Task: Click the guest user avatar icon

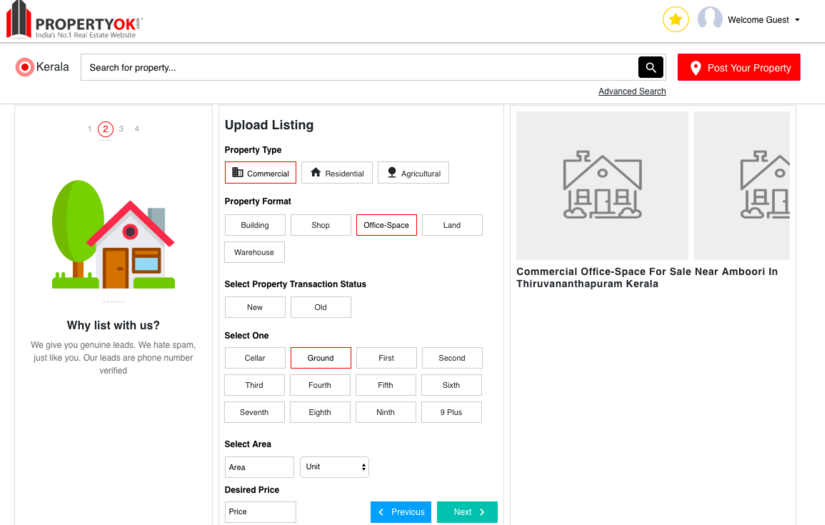Action: (x=710, y=19)
